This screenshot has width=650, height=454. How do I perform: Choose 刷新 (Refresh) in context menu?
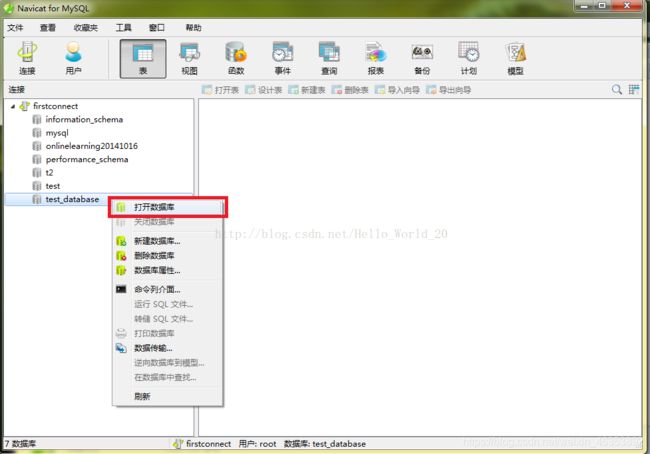tap(168, 396)
